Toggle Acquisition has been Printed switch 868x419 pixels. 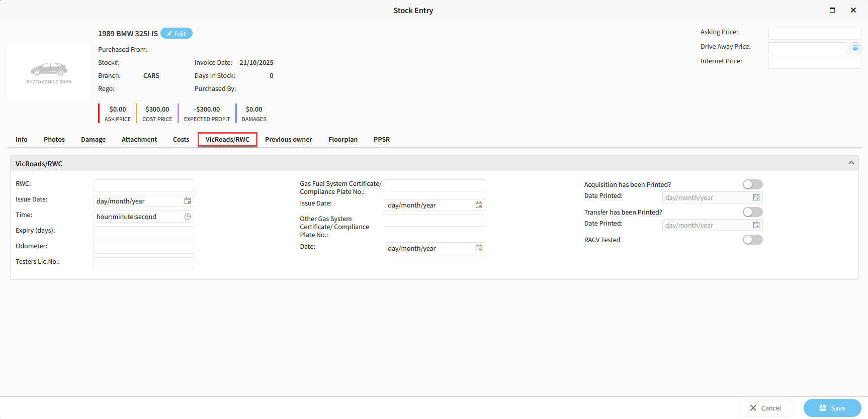[x=752, y=184]
